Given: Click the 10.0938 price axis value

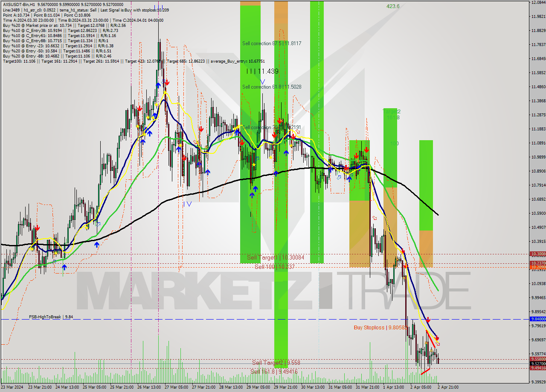Looking at the screenshot, I should (539, 284).
